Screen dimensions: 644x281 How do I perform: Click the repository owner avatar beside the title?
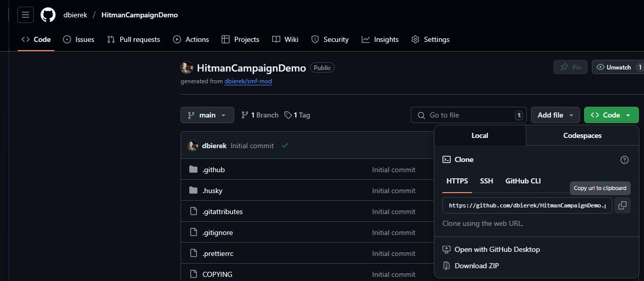point(187,67)
